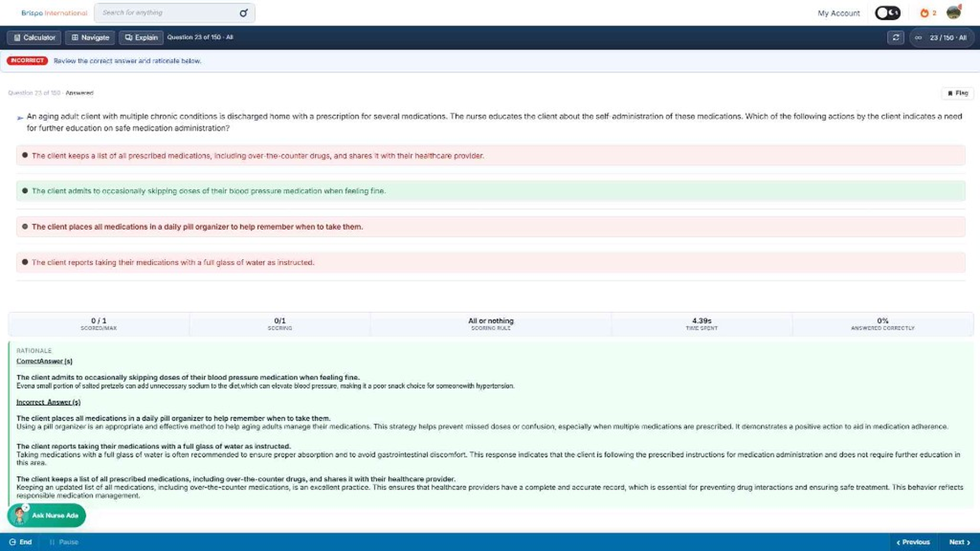Select option about full glass of water

490,262
